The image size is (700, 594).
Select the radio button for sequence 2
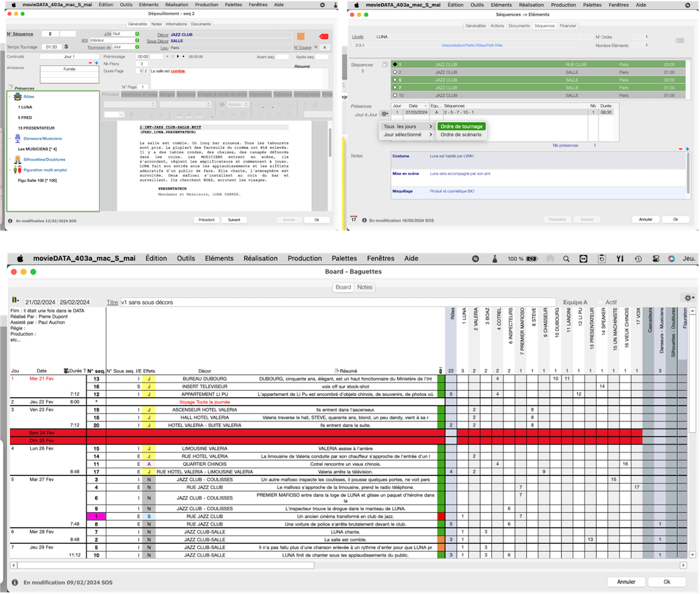[x=395, y=72]
